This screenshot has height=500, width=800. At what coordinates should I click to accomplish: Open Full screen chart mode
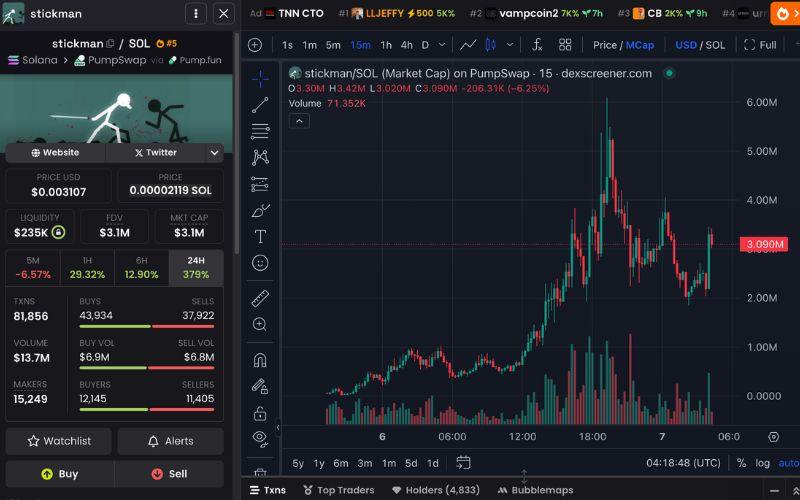(760, 45)
